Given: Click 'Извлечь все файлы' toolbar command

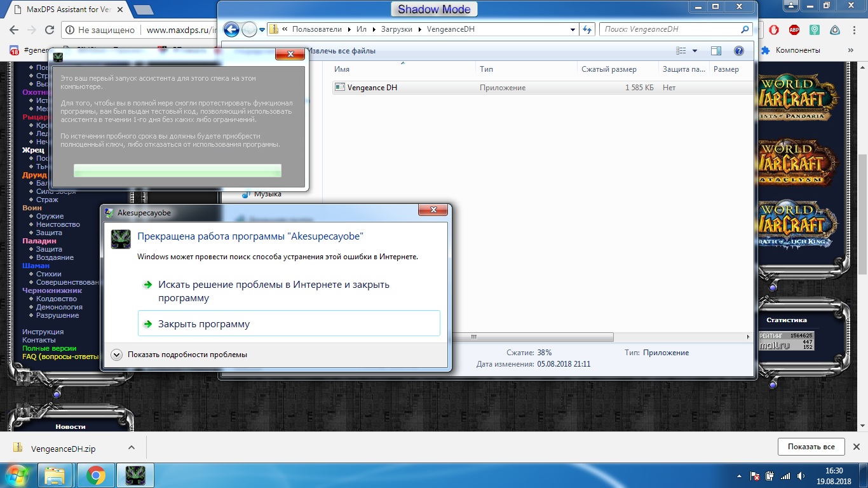Looking at the screenshot, I should click(341, 51).
